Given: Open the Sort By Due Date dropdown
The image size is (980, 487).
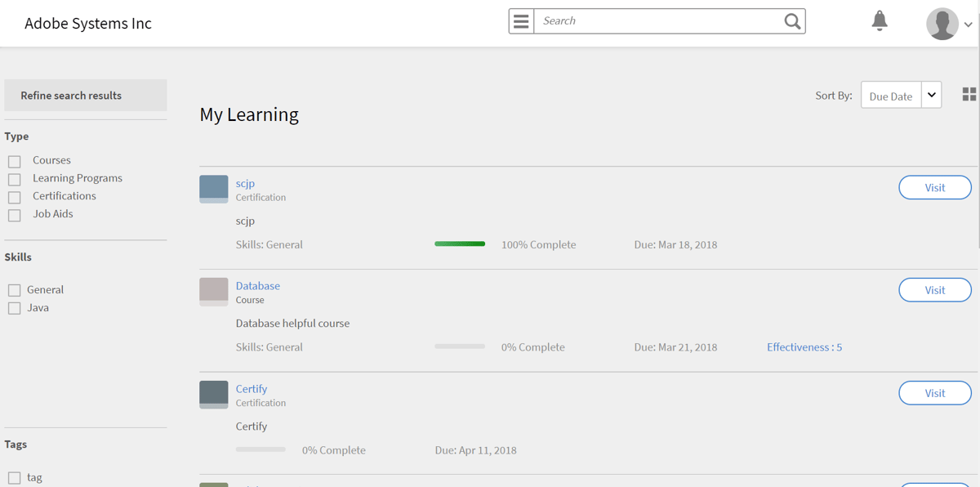Looking at the screenshot, I should tap(931, 94).
